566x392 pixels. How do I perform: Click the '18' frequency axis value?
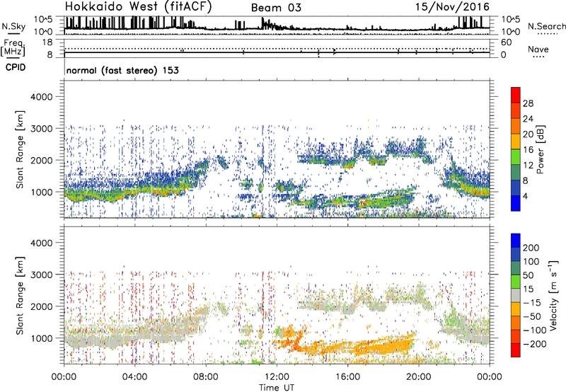pos(47,42)
